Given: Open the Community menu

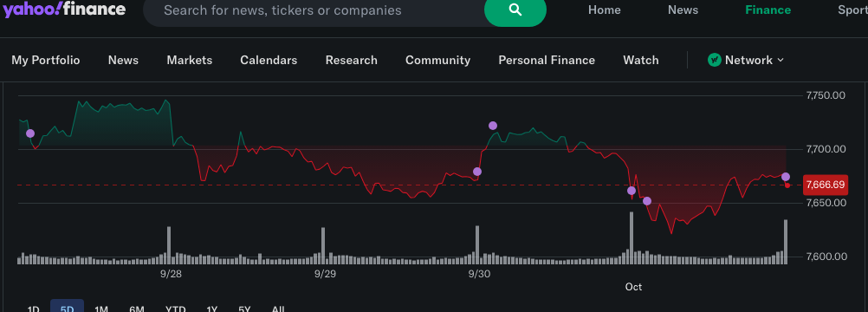Looking at the screenshot, I should (437, 60).
